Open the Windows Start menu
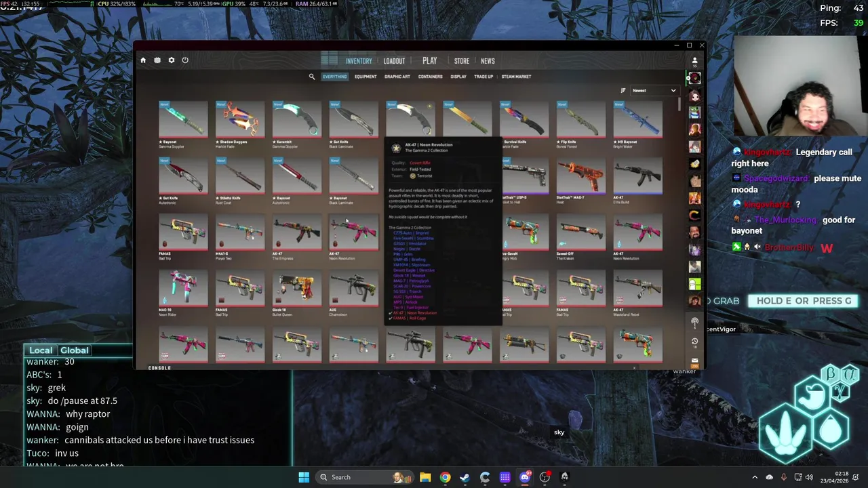 (304, 477)
